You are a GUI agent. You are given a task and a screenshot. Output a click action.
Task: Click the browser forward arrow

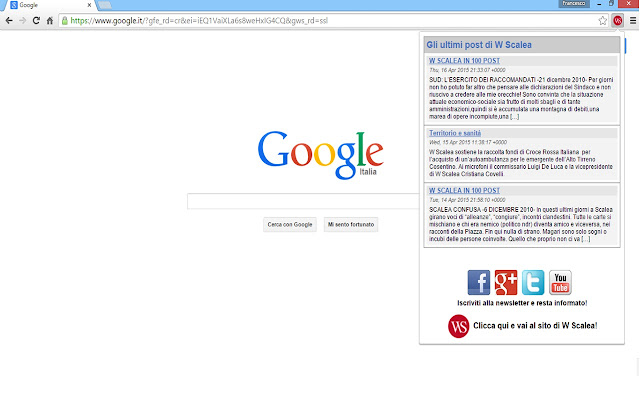tap(22, 20)
